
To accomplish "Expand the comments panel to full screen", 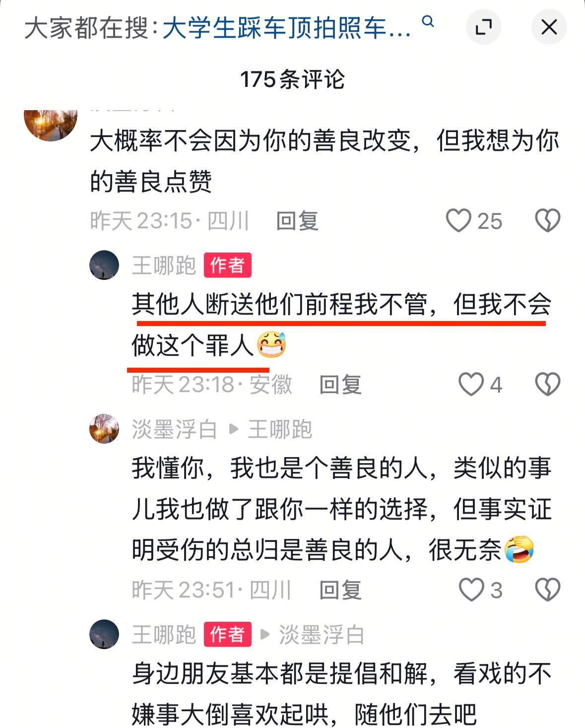I will (483, 27).
